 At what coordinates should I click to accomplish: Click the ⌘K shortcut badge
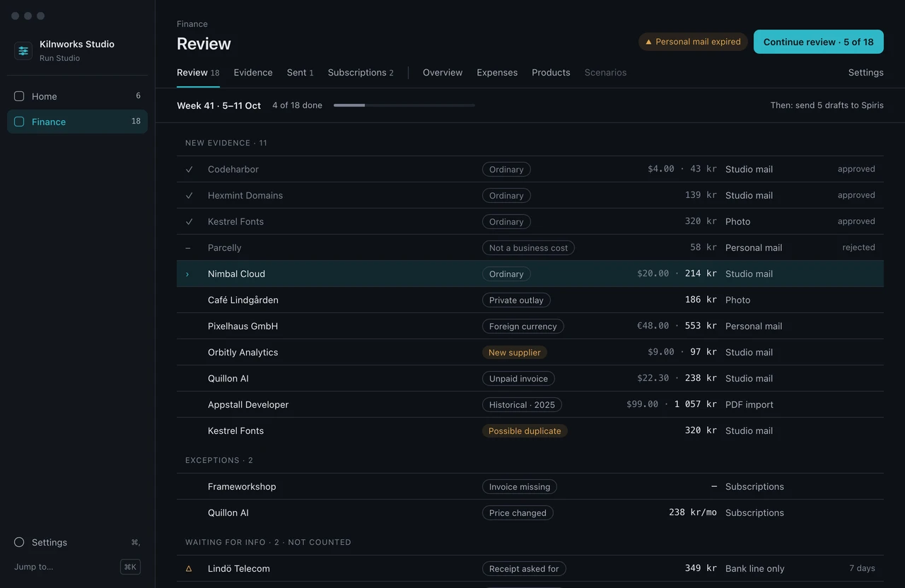[130, 567]
